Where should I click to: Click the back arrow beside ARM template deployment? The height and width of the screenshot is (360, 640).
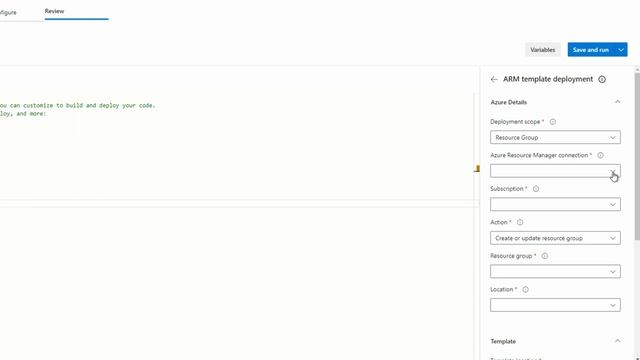[494, 79]
